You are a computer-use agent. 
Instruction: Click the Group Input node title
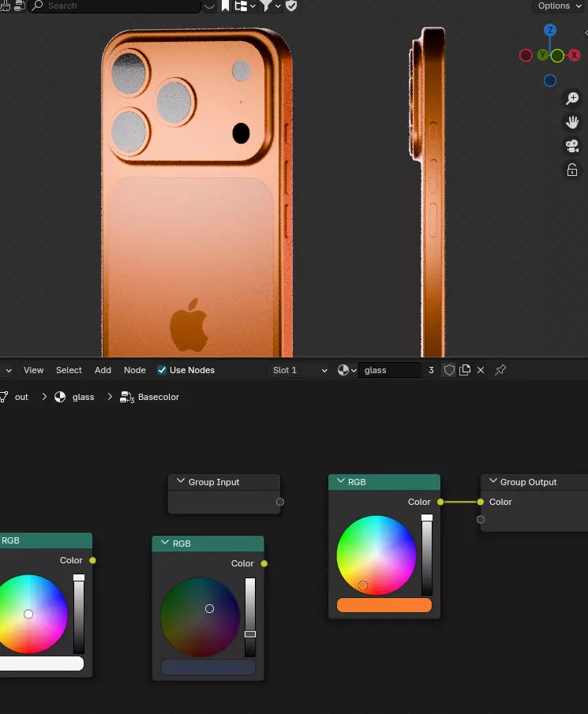[x=214, y=482]
